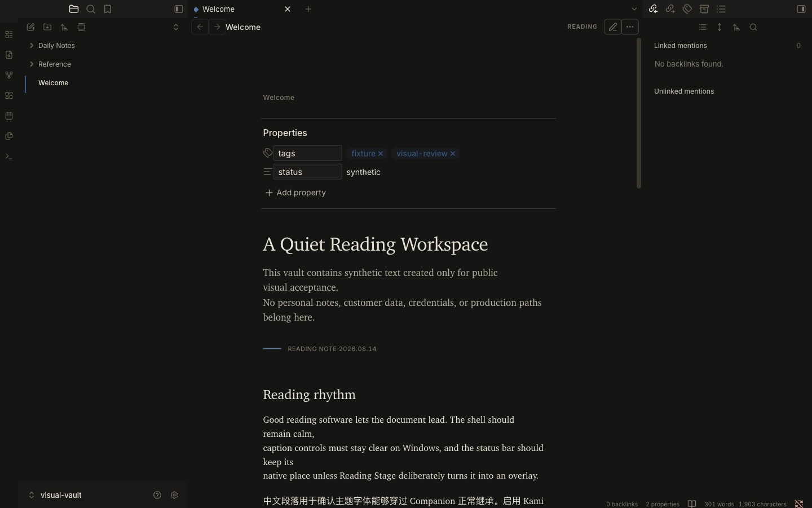Collapse the left sidebar toggle
Viewport: 812px width, 508px height.
[x=179, y=9]
